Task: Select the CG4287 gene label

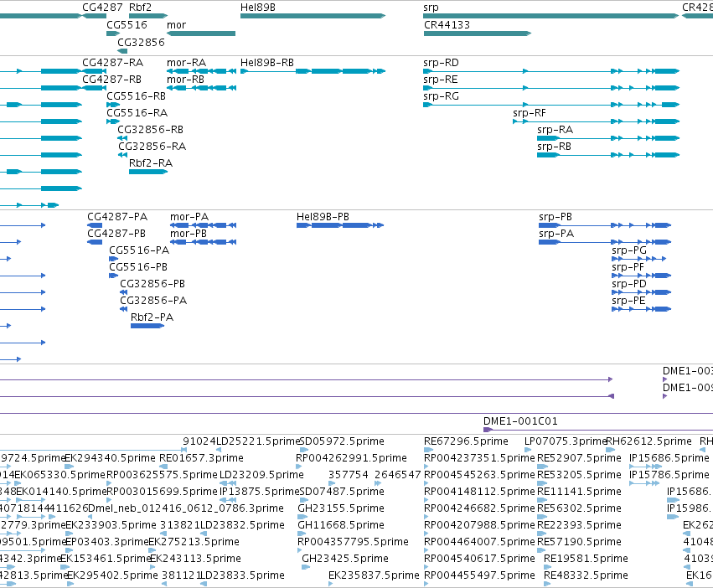Action: tap(102, 8)
